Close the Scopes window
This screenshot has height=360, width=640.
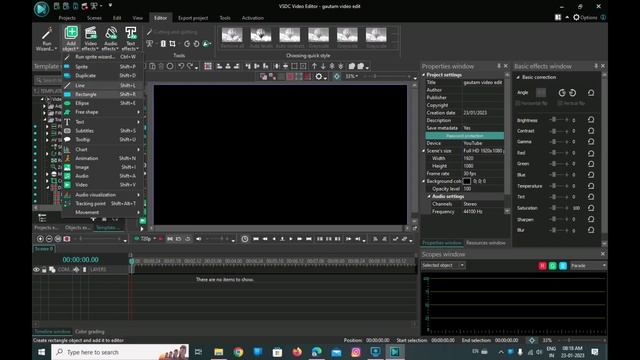[603, 254]
